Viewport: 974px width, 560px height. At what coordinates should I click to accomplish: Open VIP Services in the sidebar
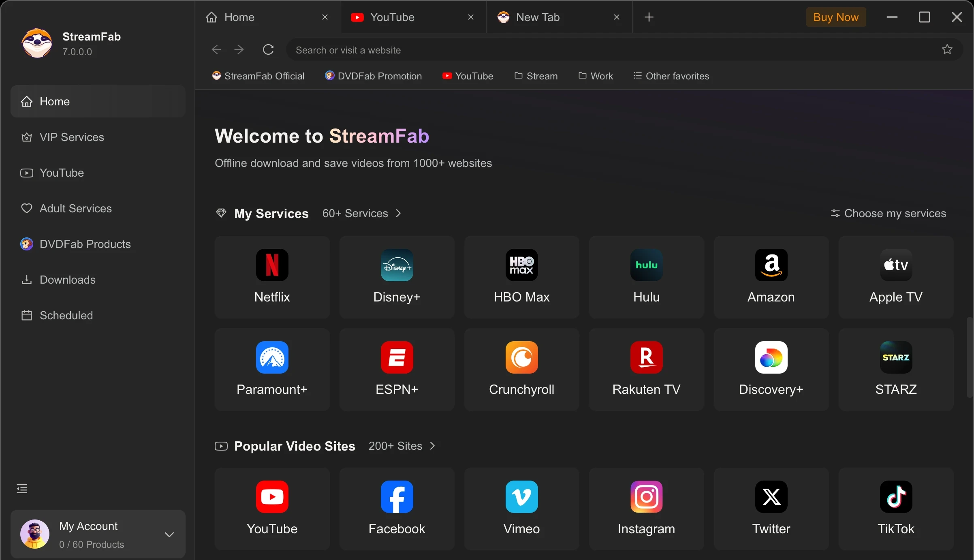pyautogui.click(x=98, y=137)
